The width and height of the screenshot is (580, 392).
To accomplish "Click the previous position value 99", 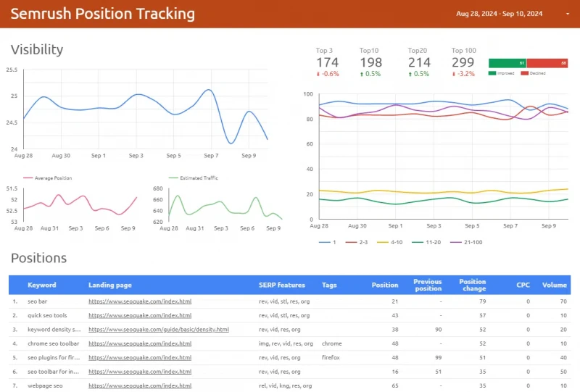I will pos(439,358).
